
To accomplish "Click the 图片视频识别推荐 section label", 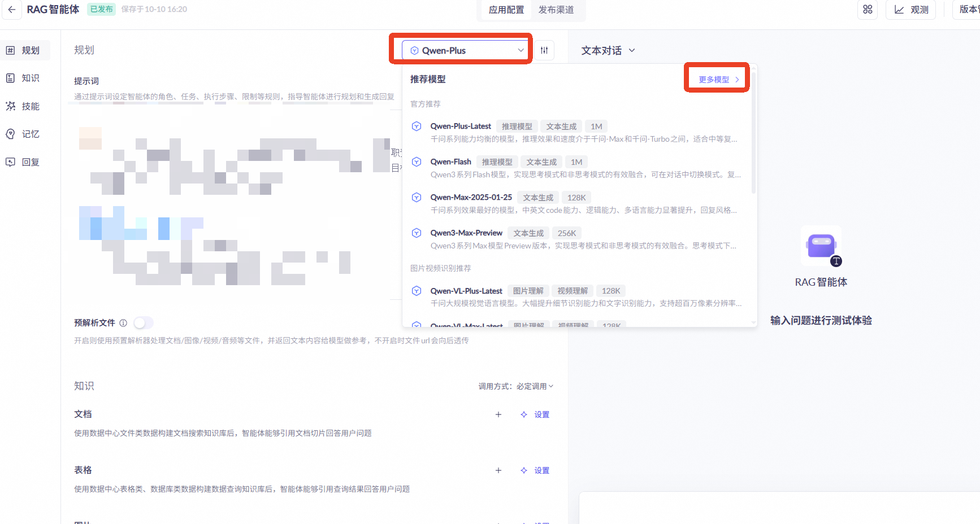I will 441,268.
